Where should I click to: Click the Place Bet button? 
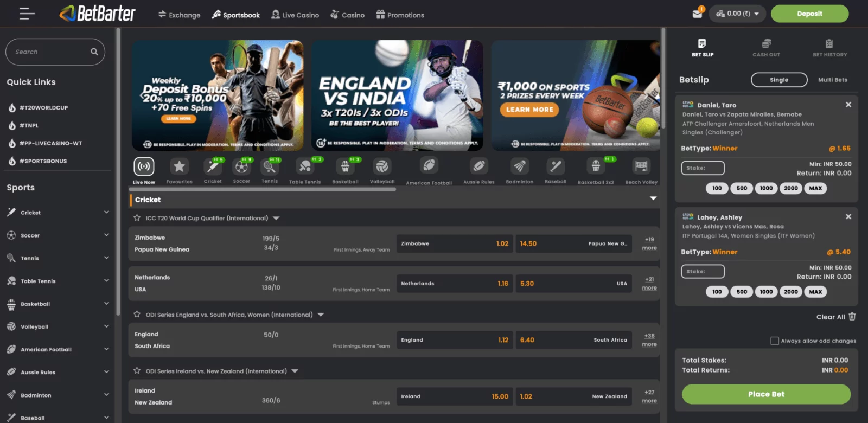coord(766,394)
